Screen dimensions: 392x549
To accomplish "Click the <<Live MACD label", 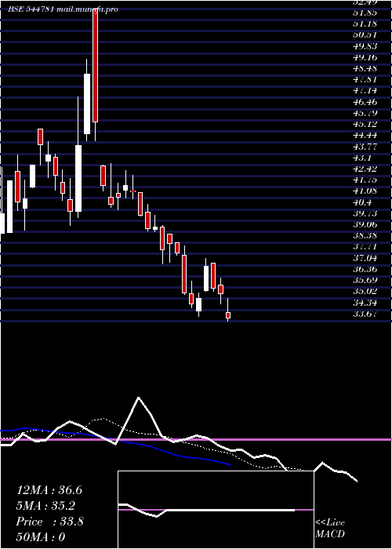I will coord(330,529).
